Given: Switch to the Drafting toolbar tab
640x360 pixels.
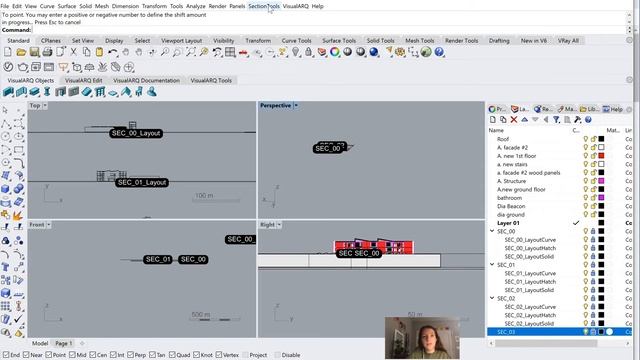Looking at the screenshot, I should click(499, 40).
